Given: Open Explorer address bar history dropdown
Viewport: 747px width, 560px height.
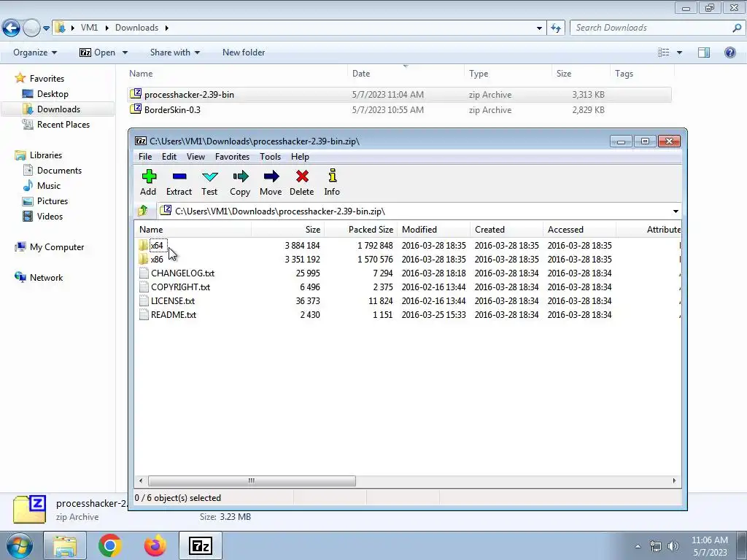Looking at the screenshot, I should pos(539,28).
